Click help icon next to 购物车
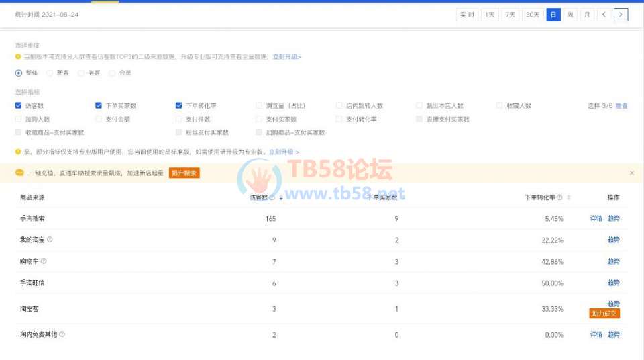Viewport: 644px width, 360px height. [44, 261]
